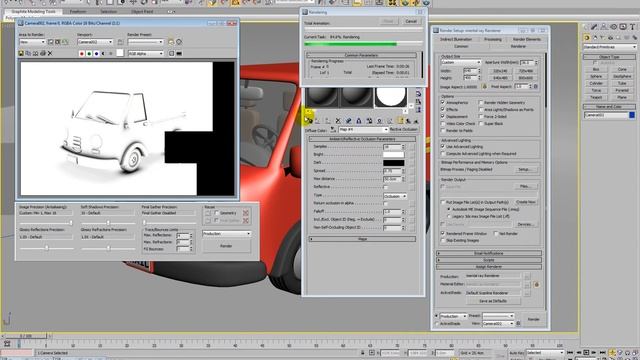Switch to Indirect Illumination tab
This screenshot has width=640, height=360.
(456, 39)
